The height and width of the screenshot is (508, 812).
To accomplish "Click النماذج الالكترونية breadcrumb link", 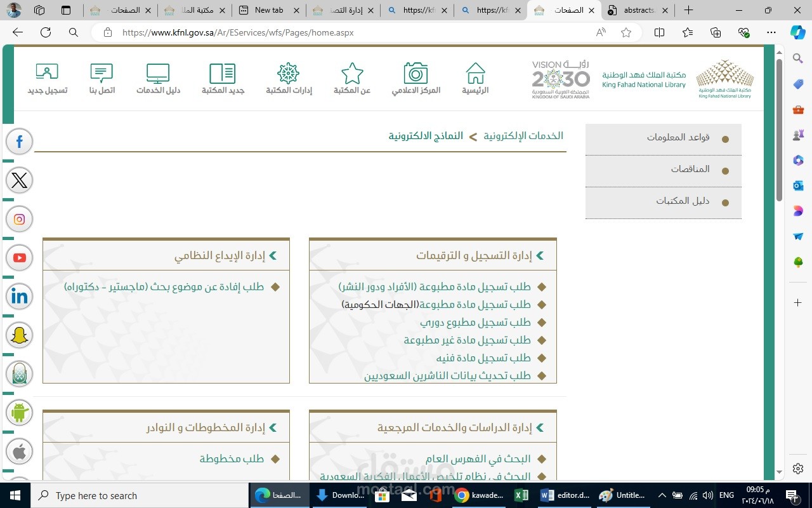I will coord(426,136).
